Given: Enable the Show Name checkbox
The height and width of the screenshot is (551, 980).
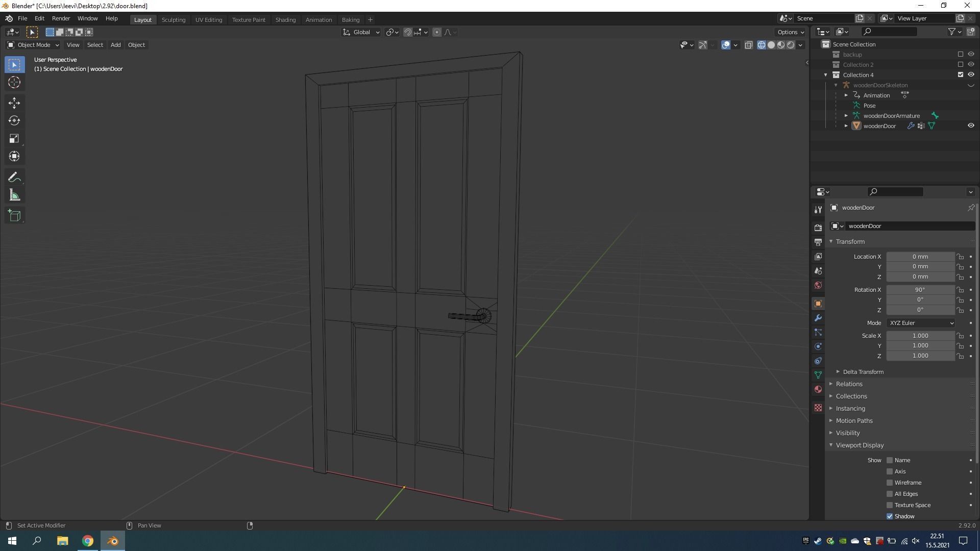Looking at the screenshot, I should (x=890, y=460).
